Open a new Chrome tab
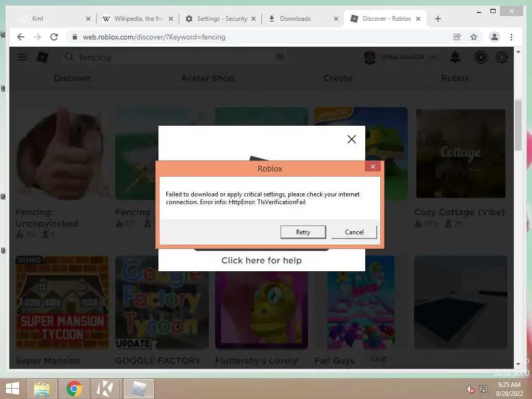This screenshot has width=532, height=399. (437, 19)
